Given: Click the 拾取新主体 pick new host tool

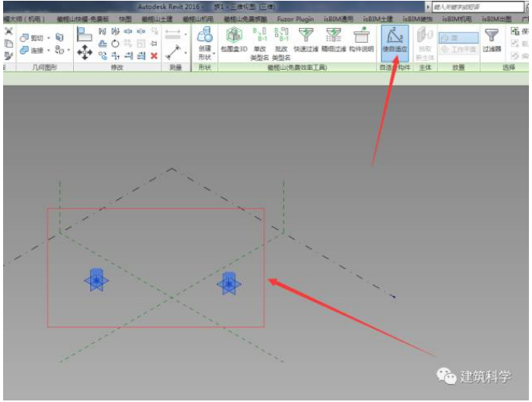Looking at the screenshot, I should coord(425,44).
